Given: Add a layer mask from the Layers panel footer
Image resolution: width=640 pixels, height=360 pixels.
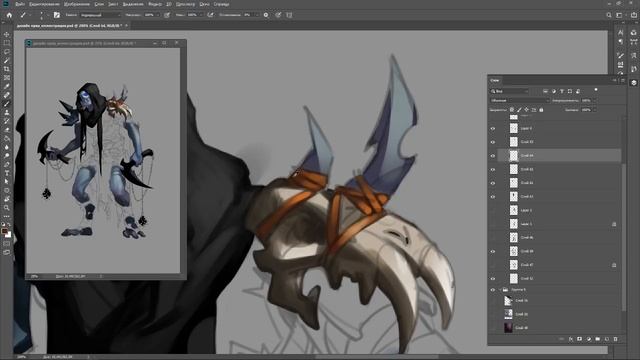Looking at the screenshot, I should coord(580,339).
